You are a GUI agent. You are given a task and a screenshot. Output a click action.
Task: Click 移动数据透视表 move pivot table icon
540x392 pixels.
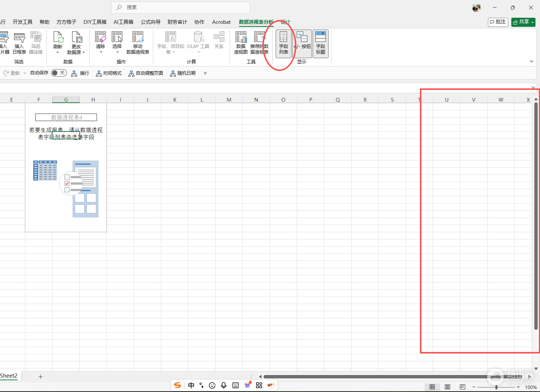tap(138, 43)
